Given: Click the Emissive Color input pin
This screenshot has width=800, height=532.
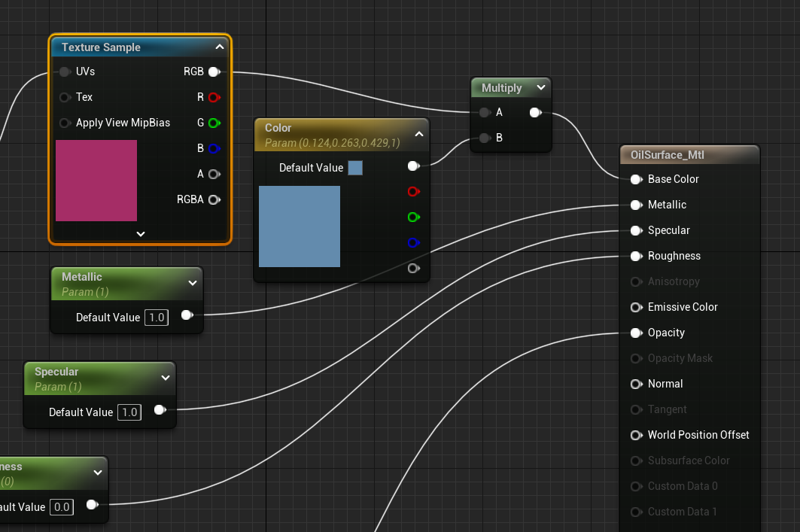Looking at the screenshot, I should (636, 308).
